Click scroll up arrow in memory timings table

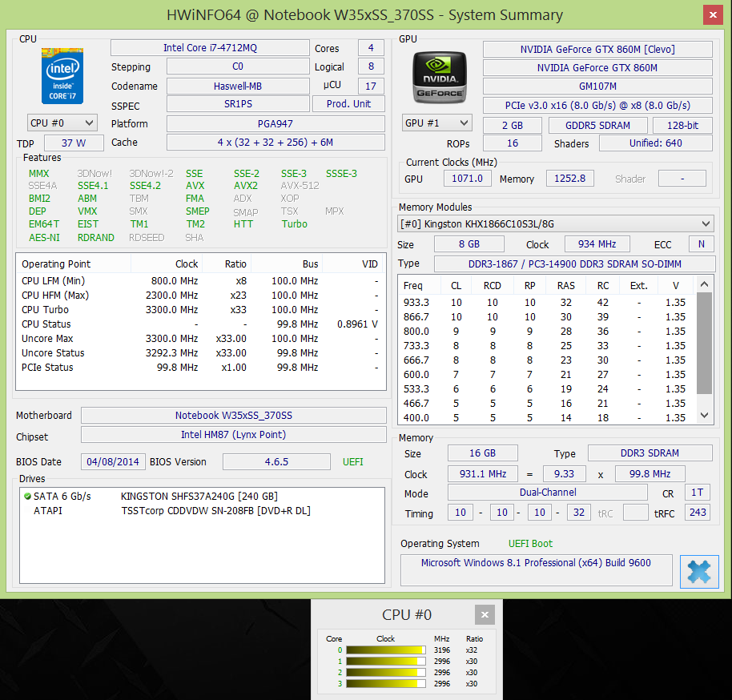point(705,284)
